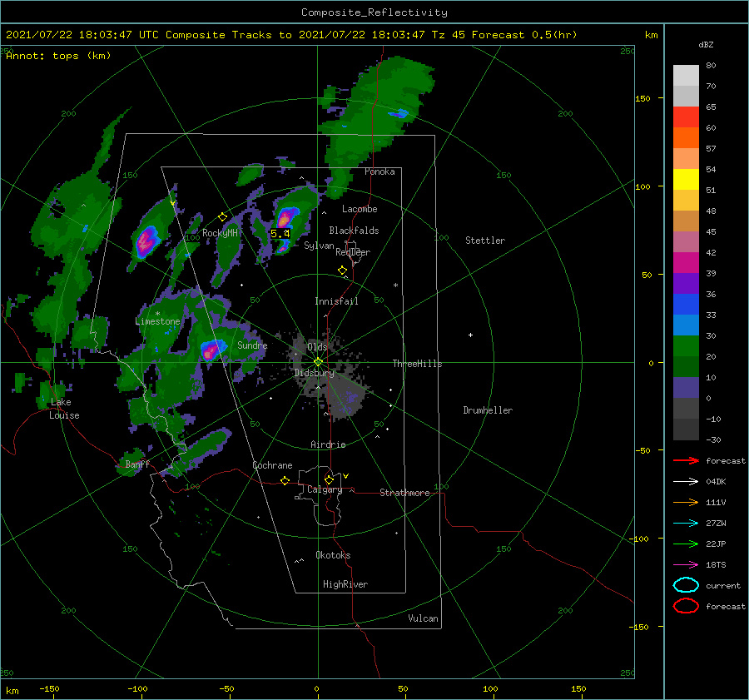Image resolution: width=749 pixels, height=700 pixels.
Task: Click the UTC Composite Tracks timestamp header
Action: click(x=291, y=35)
